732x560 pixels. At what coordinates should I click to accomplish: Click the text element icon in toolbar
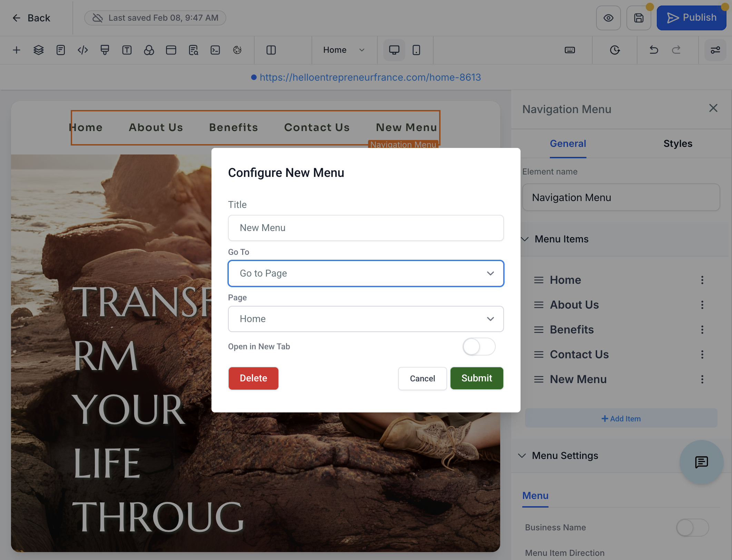(x=127, y=50)
